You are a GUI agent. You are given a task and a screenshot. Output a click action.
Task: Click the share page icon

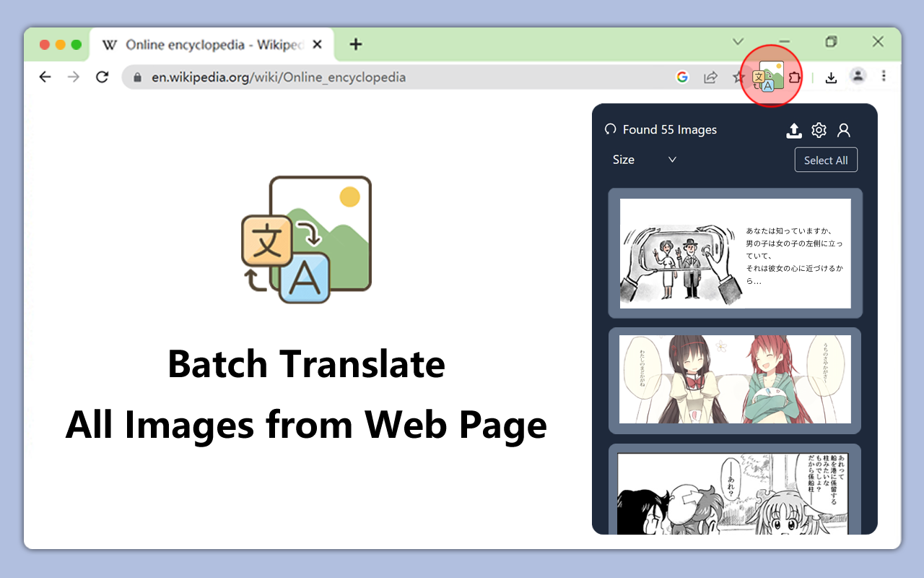pyautogui.click(x=710, y=77)
